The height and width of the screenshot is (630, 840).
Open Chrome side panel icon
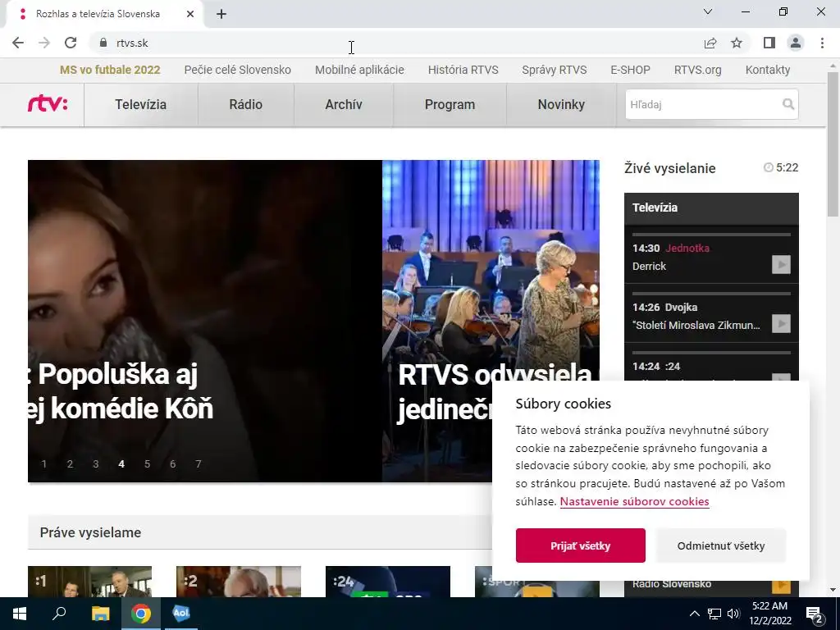(x=769, y=43)
